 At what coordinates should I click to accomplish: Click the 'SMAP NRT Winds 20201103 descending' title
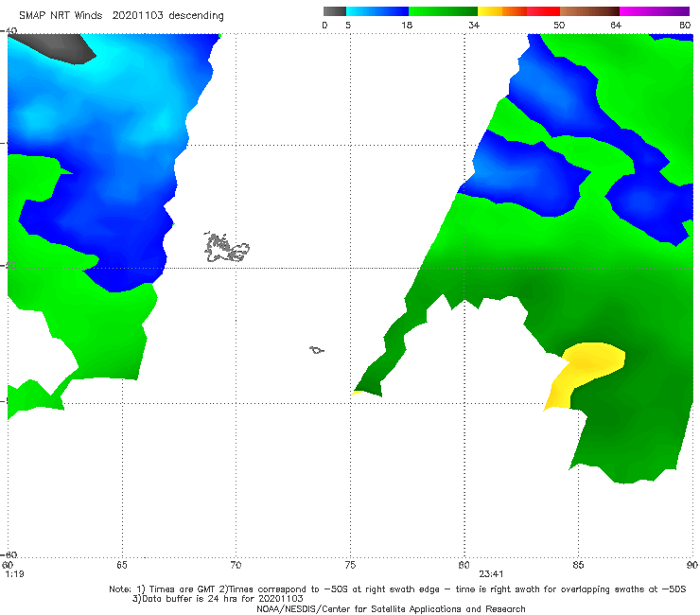tap(121, 16)
